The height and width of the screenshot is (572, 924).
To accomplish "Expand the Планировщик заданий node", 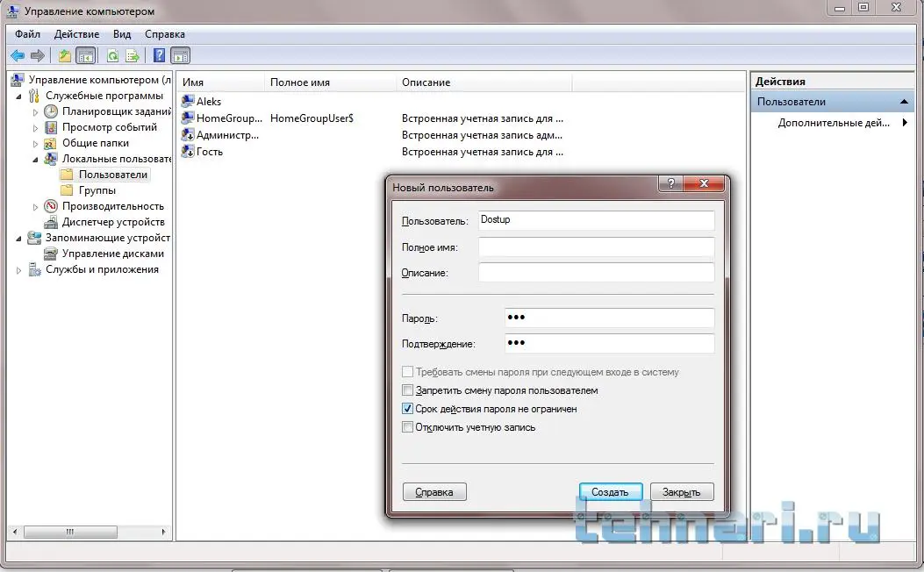I will click(35, 112).
